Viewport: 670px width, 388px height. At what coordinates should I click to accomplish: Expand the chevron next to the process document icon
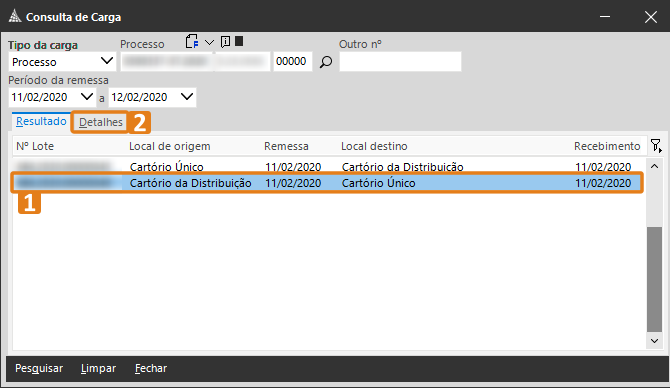(x=209, y=42)
